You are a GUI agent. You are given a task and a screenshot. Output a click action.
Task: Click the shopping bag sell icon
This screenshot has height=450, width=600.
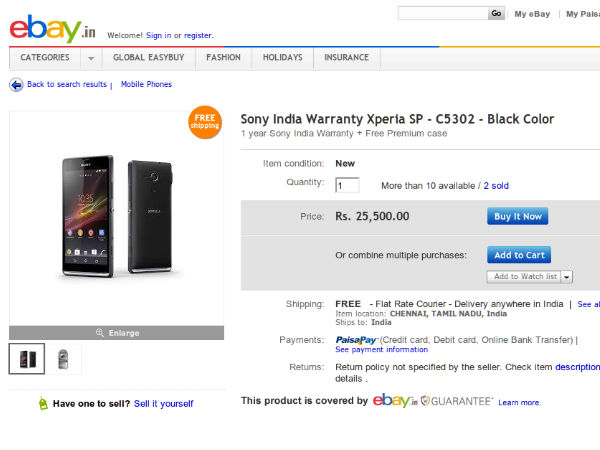pyautogui.click(x=43, y=404)
